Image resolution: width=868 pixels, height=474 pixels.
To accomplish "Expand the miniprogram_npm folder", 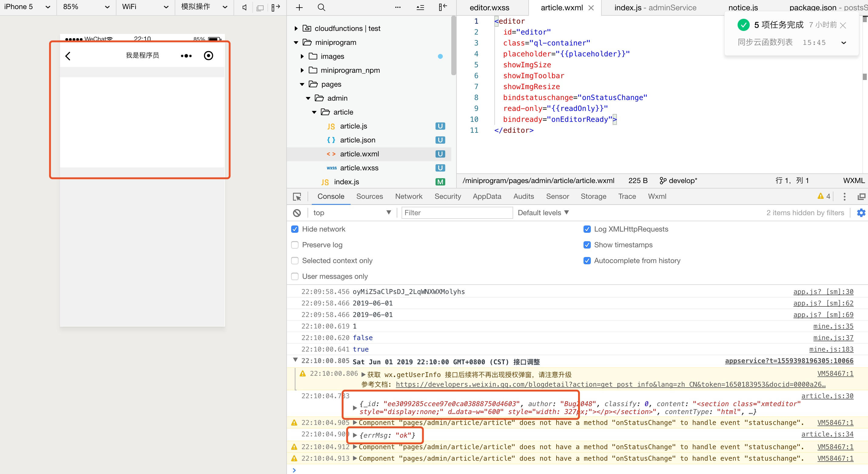I will pyautogui.click(x=302, y=70).
